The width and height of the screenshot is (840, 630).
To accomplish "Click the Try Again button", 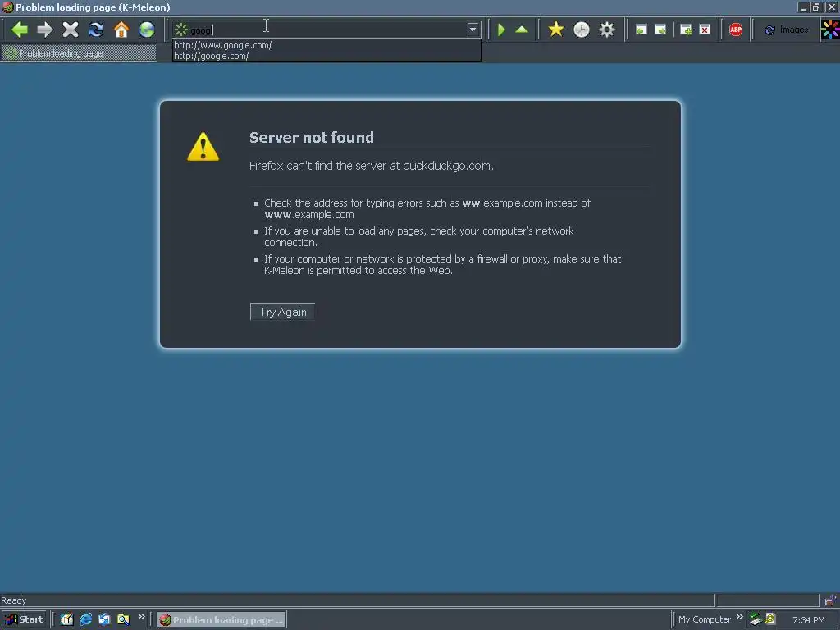I will point(282,312).
